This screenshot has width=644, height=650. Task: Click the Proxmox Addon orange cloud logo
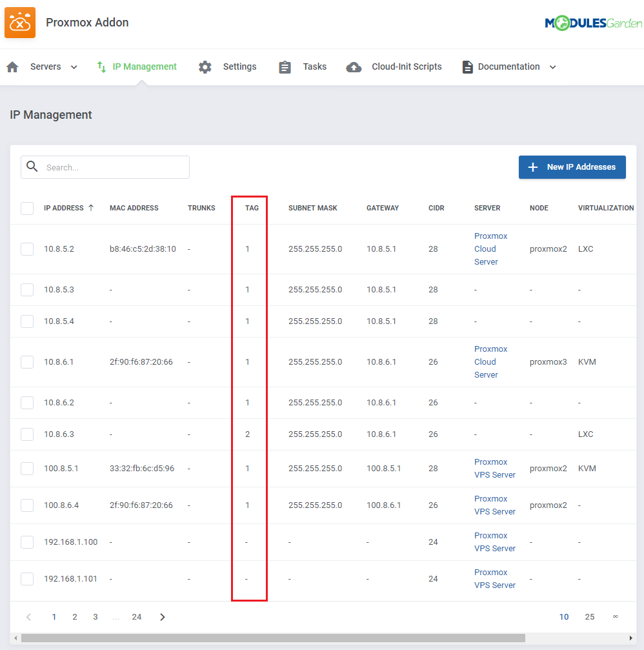[x=20, y=23]
